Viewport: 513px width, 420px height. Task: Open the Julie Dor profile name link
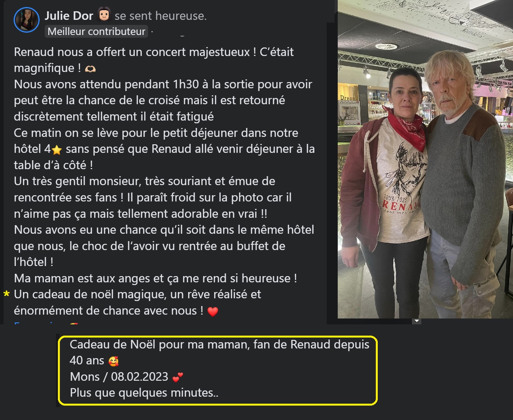click(x=69, y=16)
